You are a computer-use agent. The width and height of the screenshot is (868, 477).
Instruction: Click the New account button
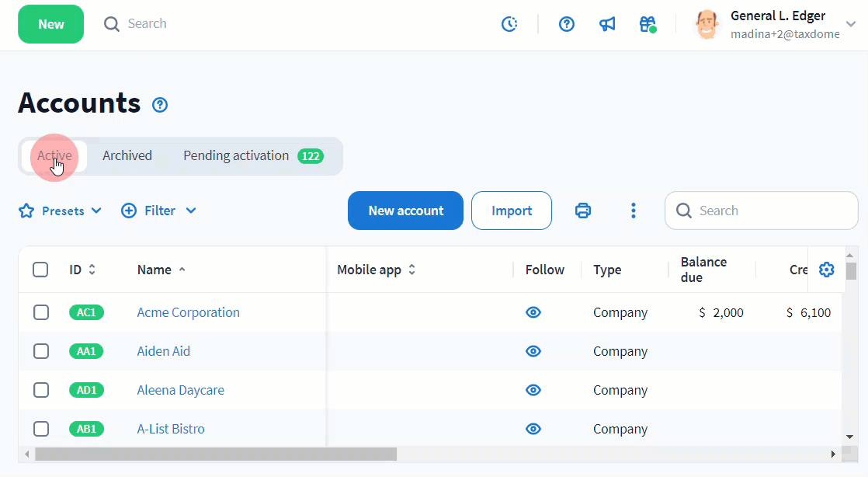point(405,211)
